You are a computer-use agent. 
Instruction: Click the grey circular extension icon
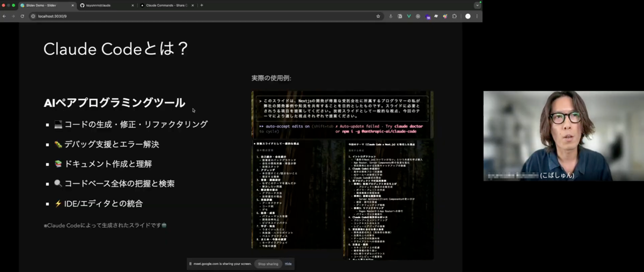418,16
